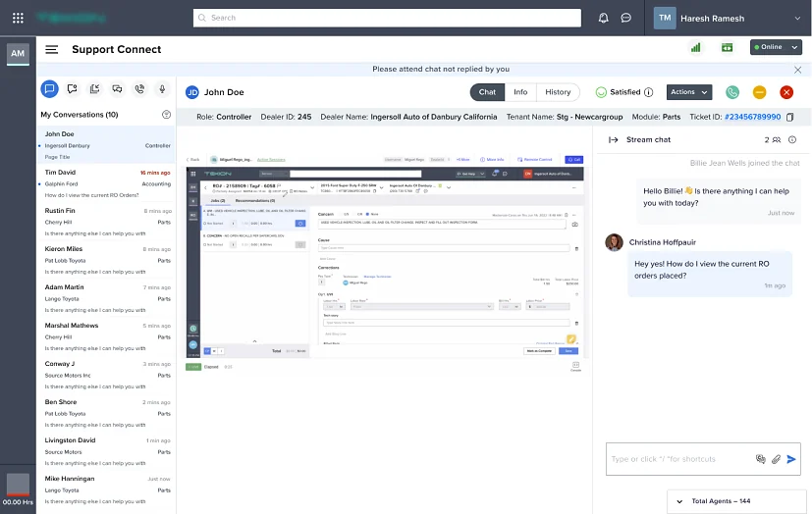Expand console icon below the preview
812x514 pixels.
[x=575, y=366]
